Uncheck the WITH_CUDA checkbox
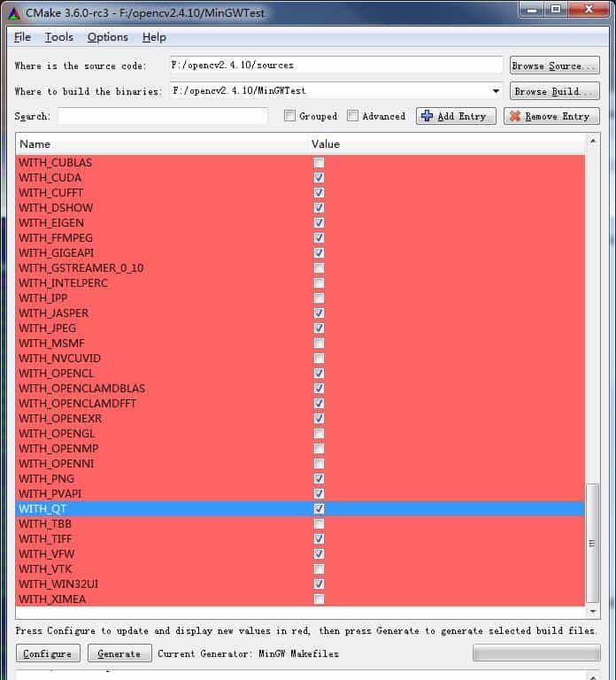 click(x=319, y=178)
